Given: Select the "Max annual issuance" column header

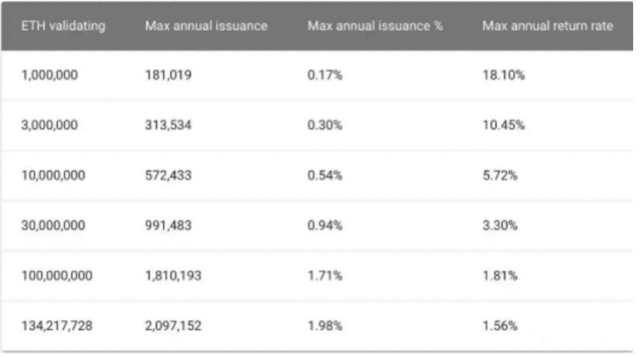Looking at the screenshot, I should tap(206, 26).
